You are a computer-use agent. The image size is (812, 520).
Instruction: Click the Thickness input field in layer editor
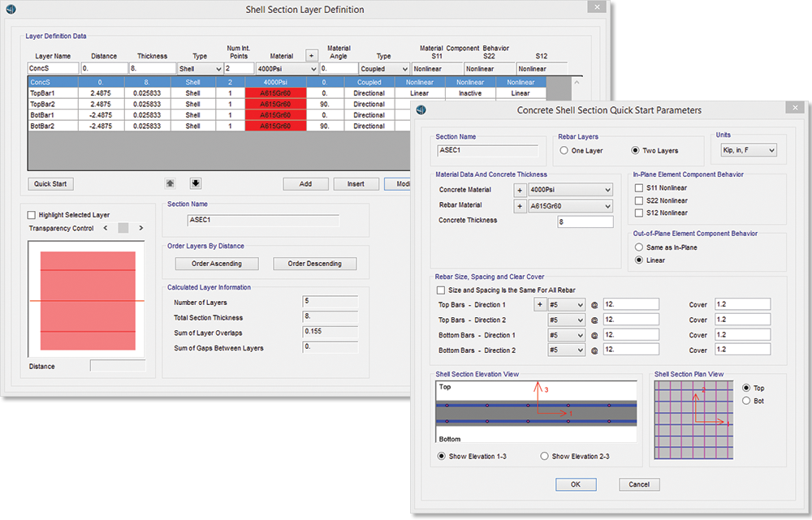(153, 68)
